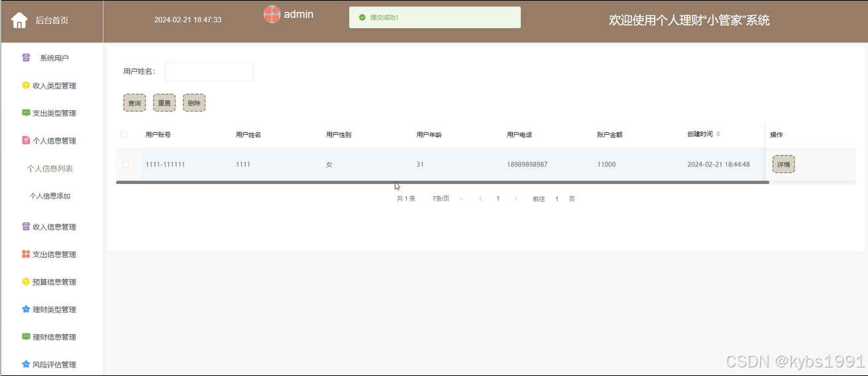
Task: Click the 删除 delete button
Action: tap(194, 103)
